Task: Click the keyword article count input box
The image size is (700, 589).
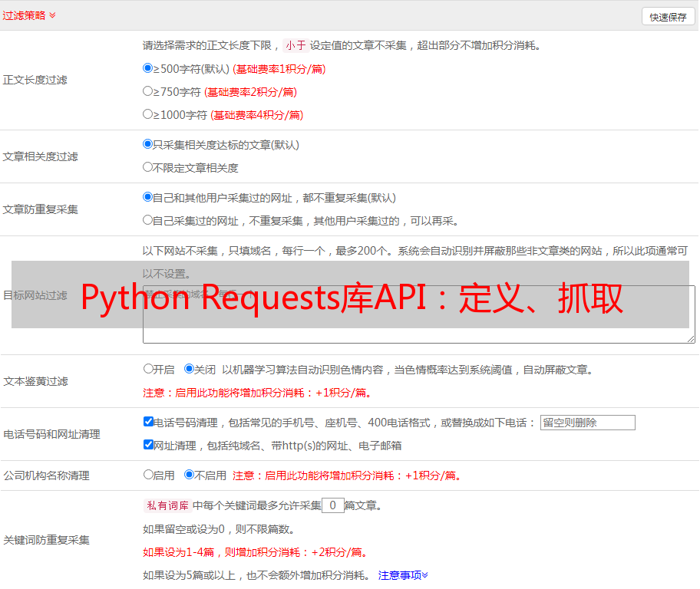Action: pyautogui.click(x=332, y=505)
